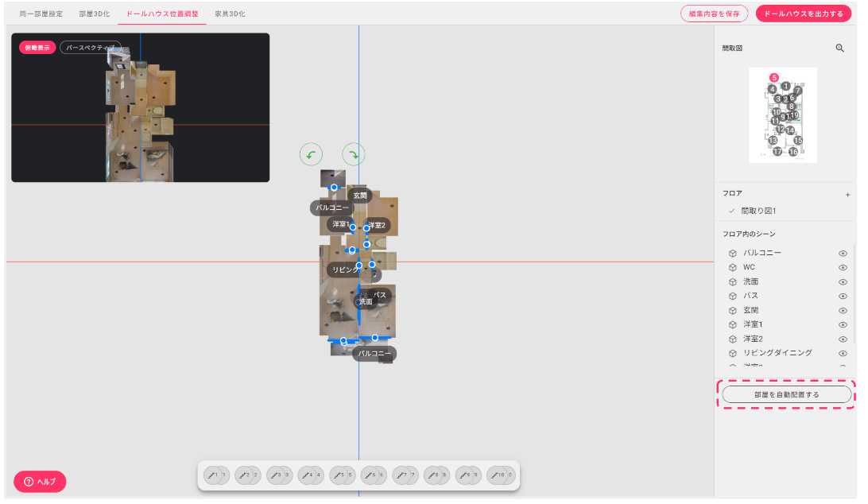Add a floor with the plus icon

(x=847, y=195)
